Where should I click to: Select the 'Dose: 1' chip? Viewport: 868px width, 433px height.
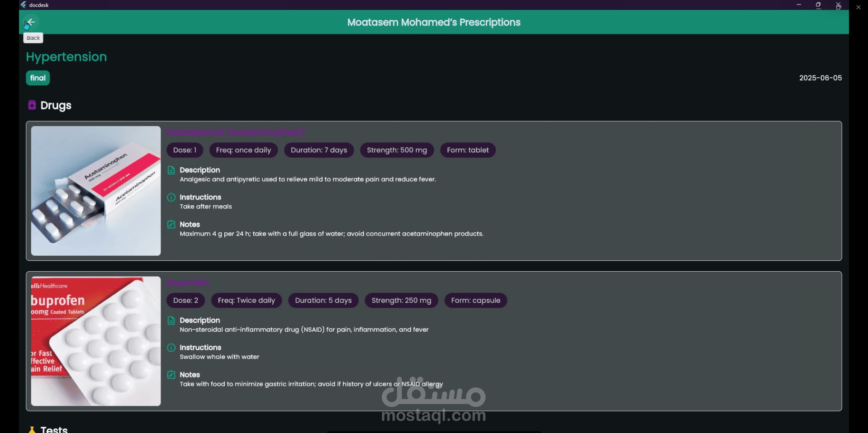185,150
